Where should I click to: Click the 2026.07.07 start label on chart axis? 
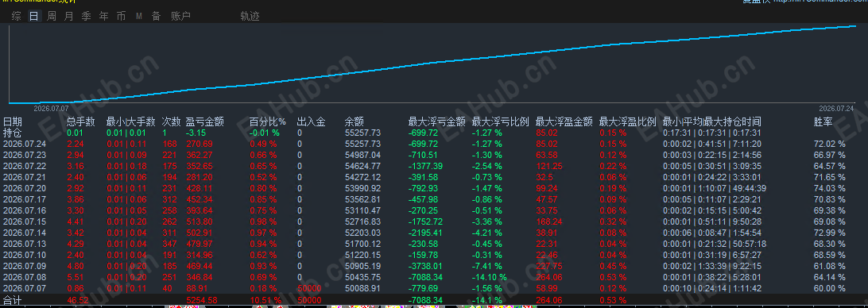[51, 108]
